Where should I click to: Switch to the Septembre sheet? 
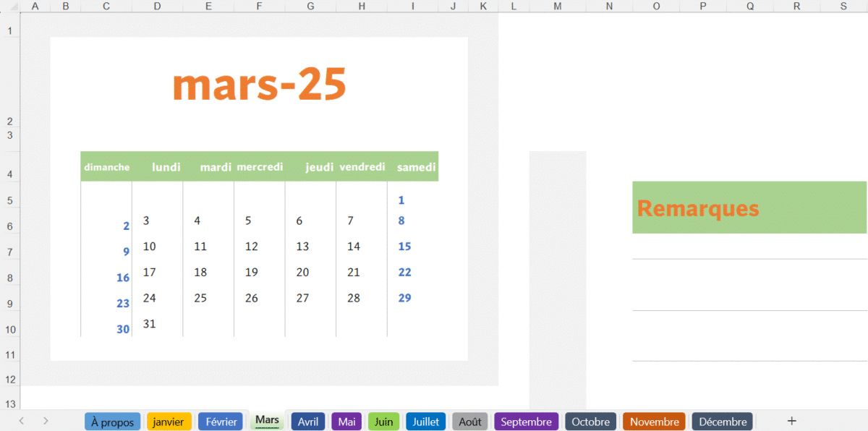pyautogui.click(x=526, y=421)
